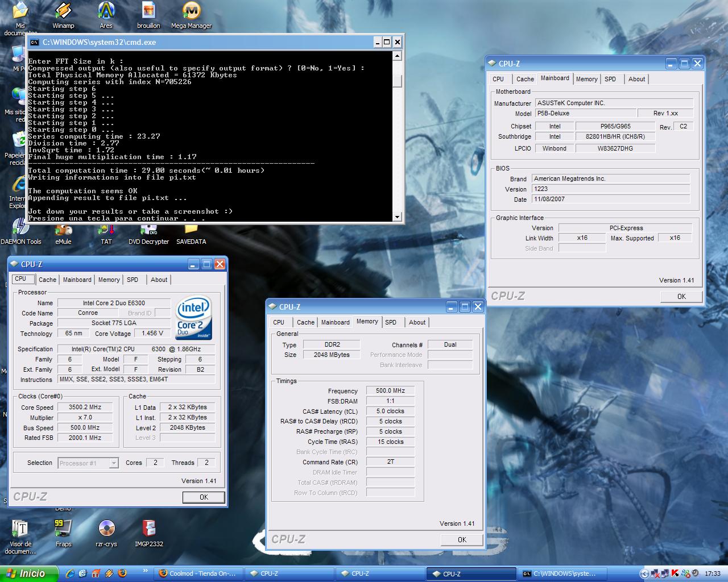The width and height of the screenshot is (728, 582).
Task: Click the Memory Frequency value 500.0 MHz
Action: (390, 391)
